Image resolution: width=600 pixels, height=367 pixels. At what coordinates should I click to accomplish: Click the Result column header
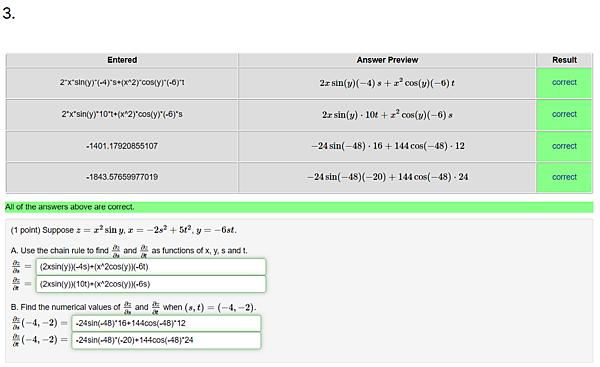click(564, 60)
